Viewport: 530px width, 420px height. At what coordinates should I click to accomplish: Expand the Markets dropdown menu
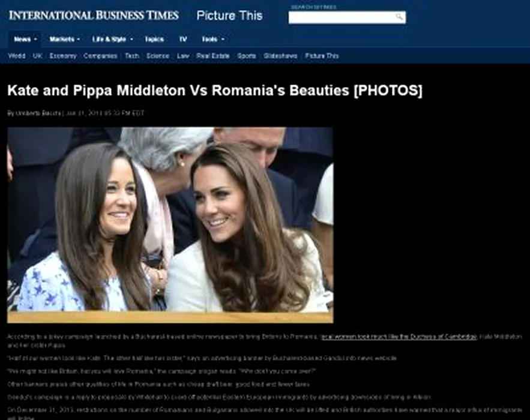(65, 39)
